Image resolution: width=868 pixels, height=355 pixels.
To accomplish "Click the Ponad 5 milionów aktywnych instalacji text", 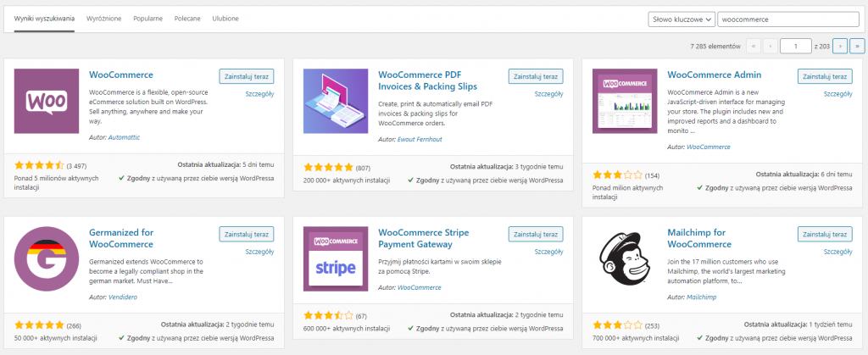I will pos(57,183).
